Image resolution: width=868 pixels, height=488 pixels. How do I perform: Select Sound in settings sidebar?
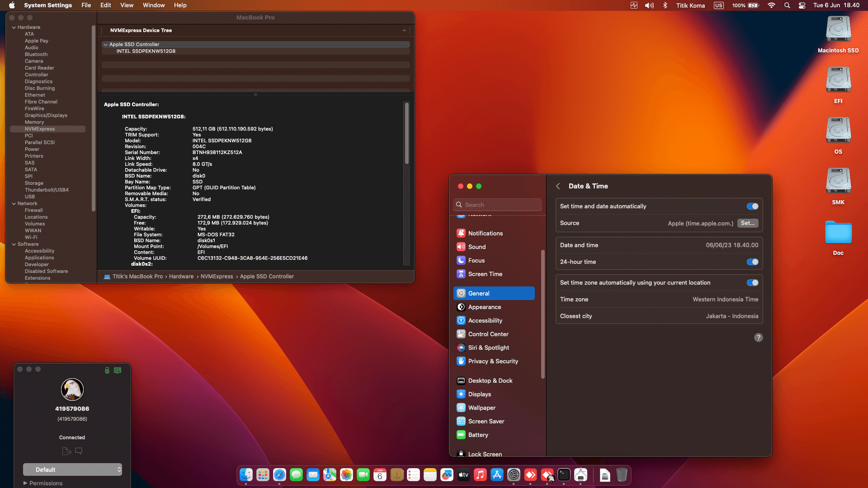coord(494,247)
